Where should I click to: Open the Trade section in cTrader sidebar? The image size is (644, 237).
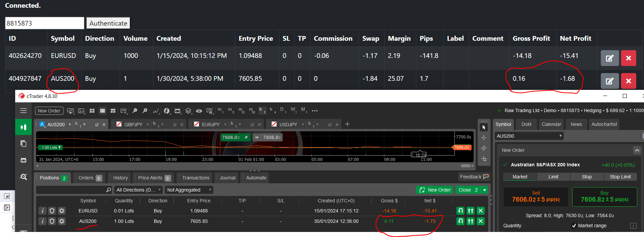coord(23,127)
